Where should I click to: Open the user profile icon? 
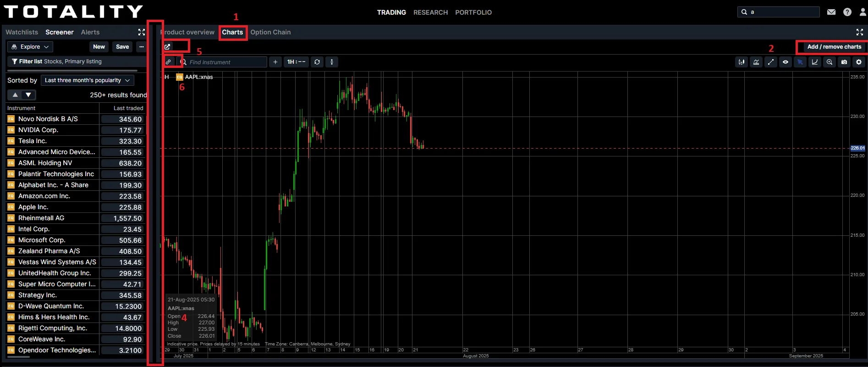pos(863,12)
